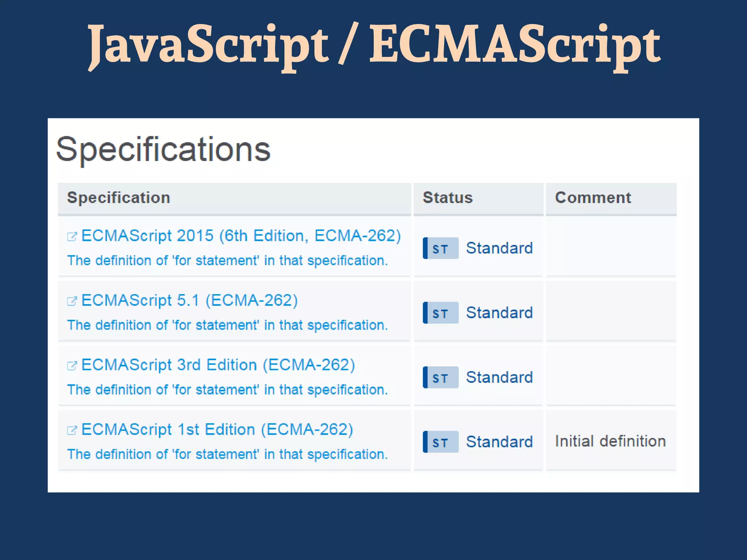Viewport: 747px width, 560px height.
Task: Click the Status column header
Action: (x=448, y=198)
